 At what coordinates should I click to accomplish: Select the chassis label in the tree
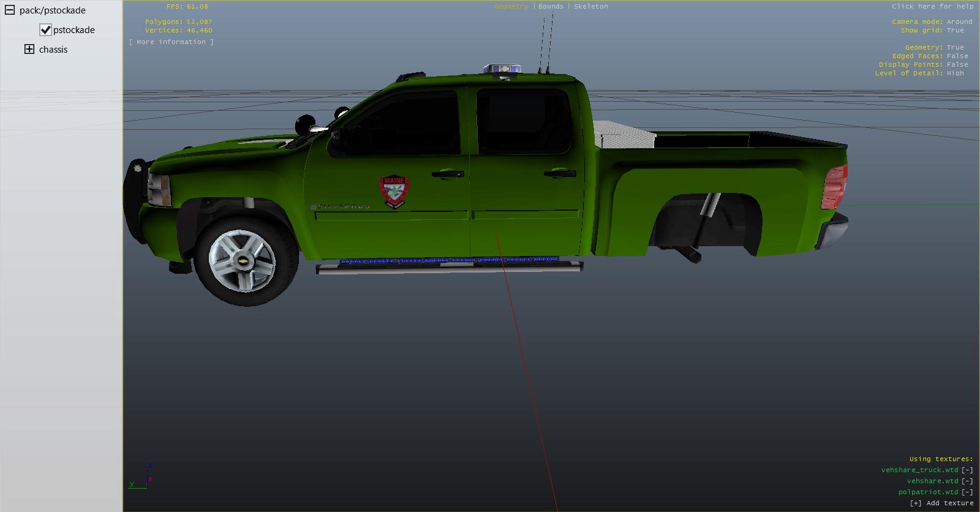[x=53, y=49]
